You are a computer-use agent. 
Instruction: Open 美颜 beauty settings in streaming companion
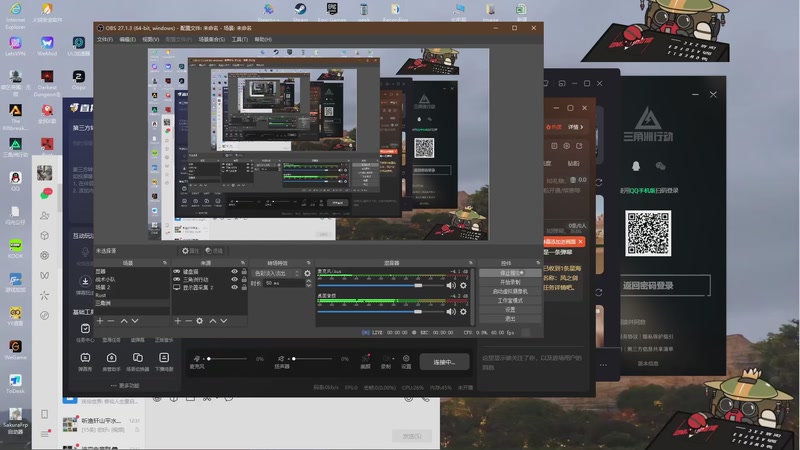[x=365, y=361]
